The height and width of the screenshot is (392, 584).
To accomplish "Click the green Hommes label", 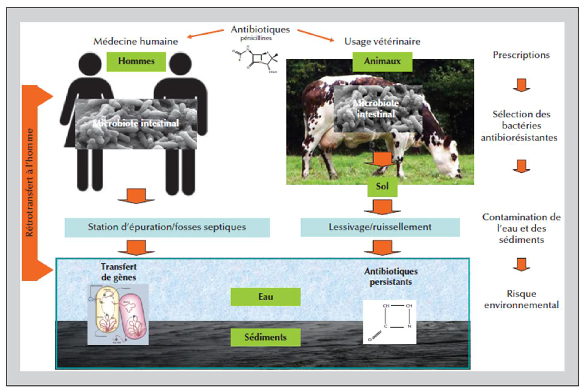I will click(x=136, y=61).
